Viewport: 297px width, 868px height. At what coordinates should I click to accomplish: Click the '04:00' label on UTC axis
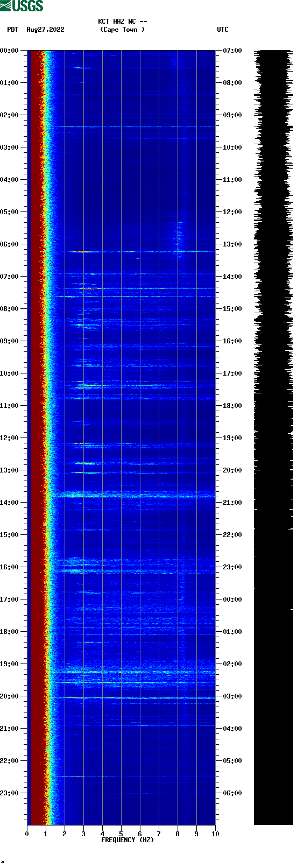[232, 729]
